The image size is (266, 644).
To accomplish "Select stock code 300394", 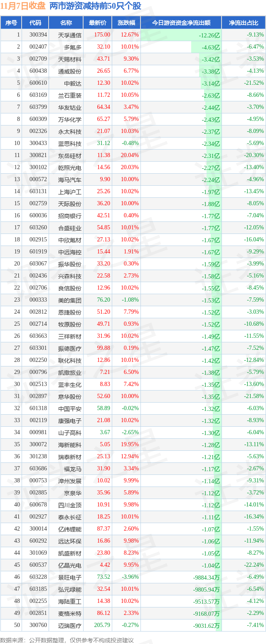I will 38,35.
